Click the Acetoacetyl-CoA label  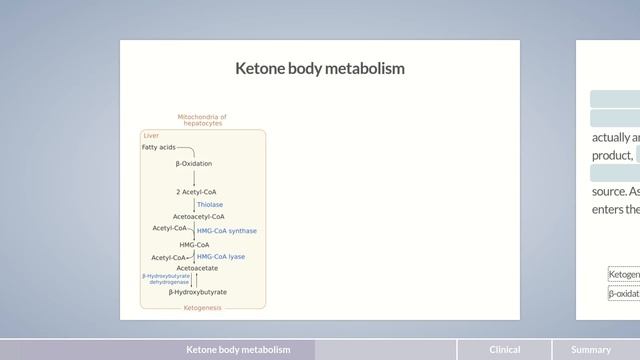coord(198,217)
